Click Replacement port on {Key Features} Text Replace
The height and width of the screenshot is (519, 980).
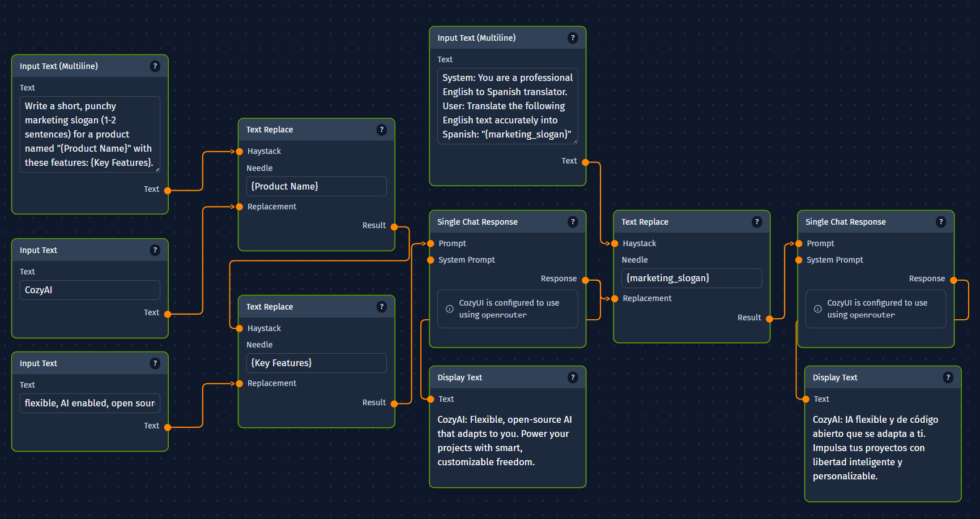pyautogui.click(x=240, y=384)
